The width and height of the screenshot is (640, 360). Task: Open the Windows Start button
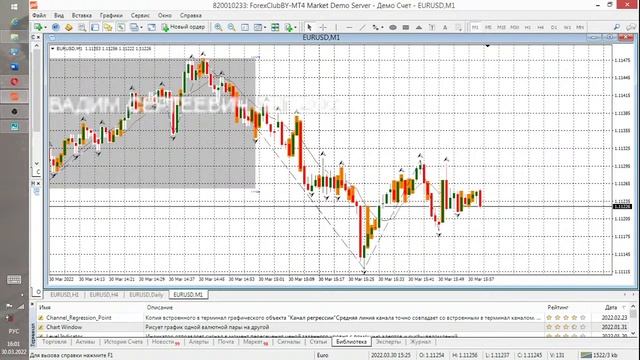[14, 7]
